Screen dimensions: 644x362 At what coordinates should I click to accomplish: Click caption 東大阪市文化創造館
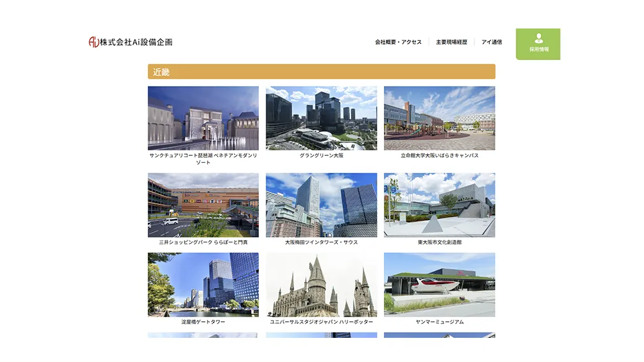tap(440, 242)
